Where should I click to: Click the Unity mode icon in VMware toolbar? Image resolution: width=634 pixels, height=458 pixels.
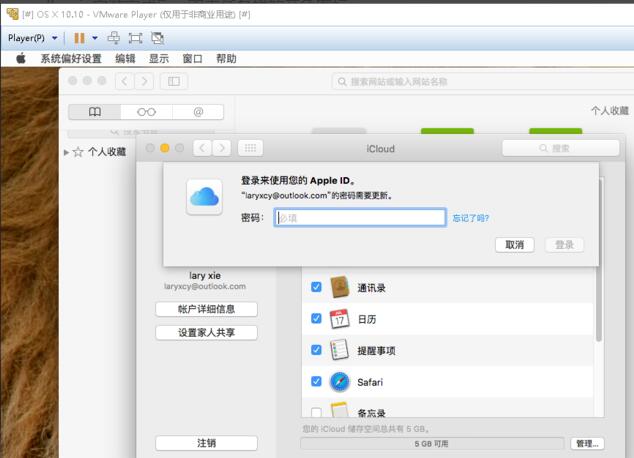coord(157,38)
